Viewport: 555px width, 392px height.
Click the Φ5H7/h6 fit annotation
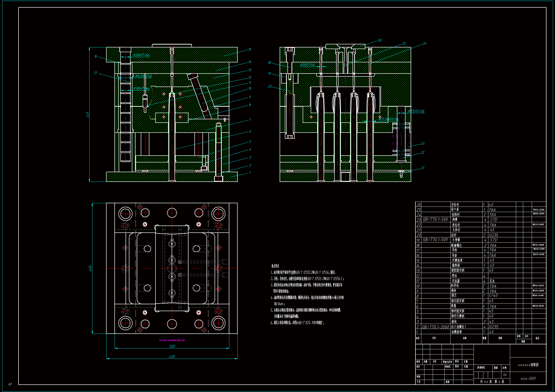coord(307,65)
